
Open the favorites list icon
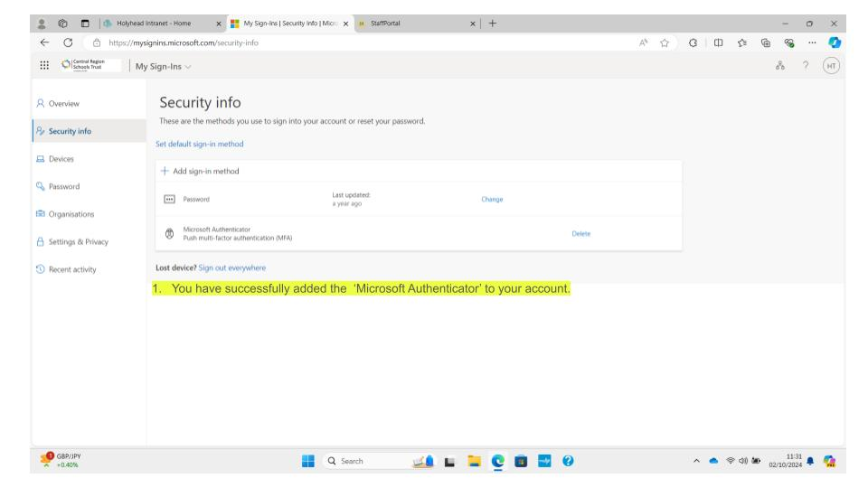coord(741,42)
